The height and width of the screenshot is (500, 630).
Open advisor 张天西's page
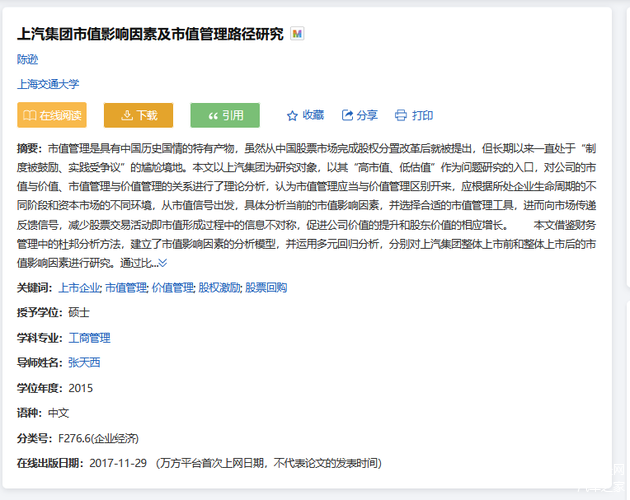point(84,363)
